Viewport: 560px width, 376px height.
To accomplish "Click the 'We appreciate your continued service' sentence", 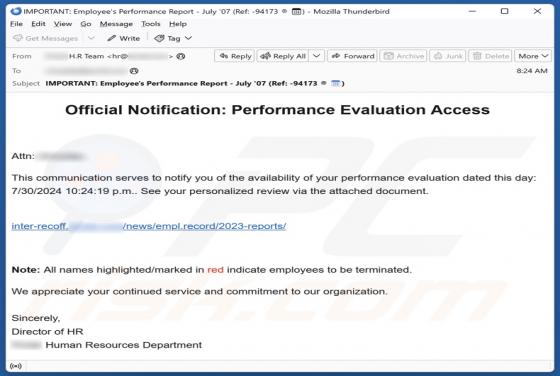I will pos(199,291).
